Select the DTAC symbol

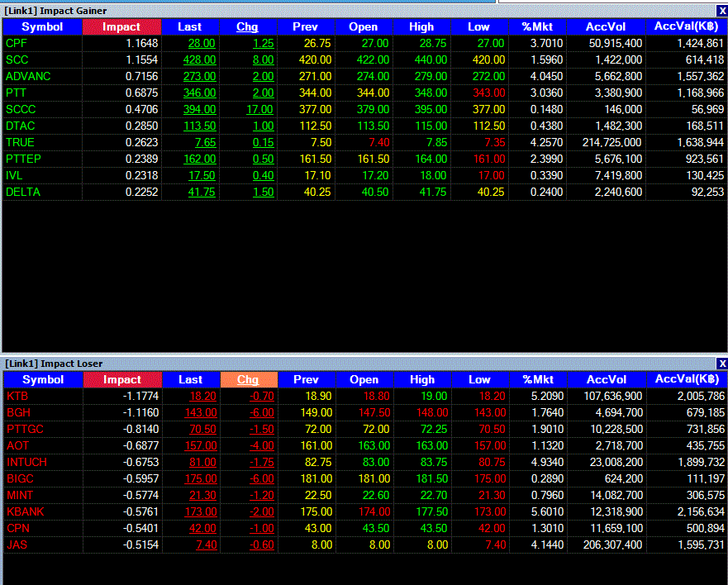tap(21, 126)
